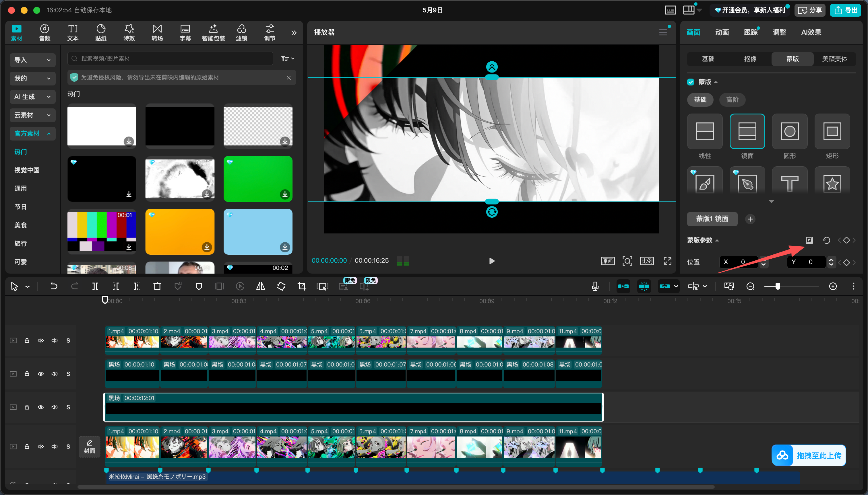Open the 特效 effects tab
Screen dimensions: 868x495
coord(129,33)
